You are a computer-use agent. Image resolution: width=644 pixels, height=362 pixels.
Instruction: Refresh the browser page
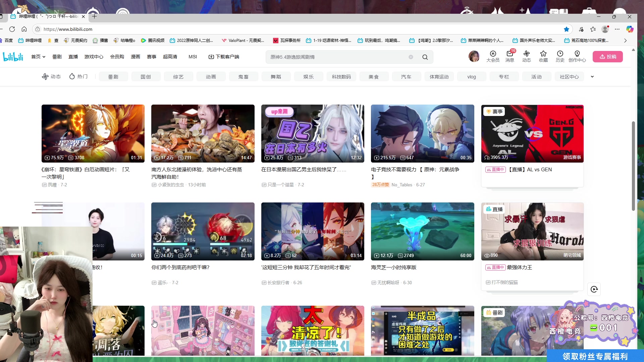(12, 29)
